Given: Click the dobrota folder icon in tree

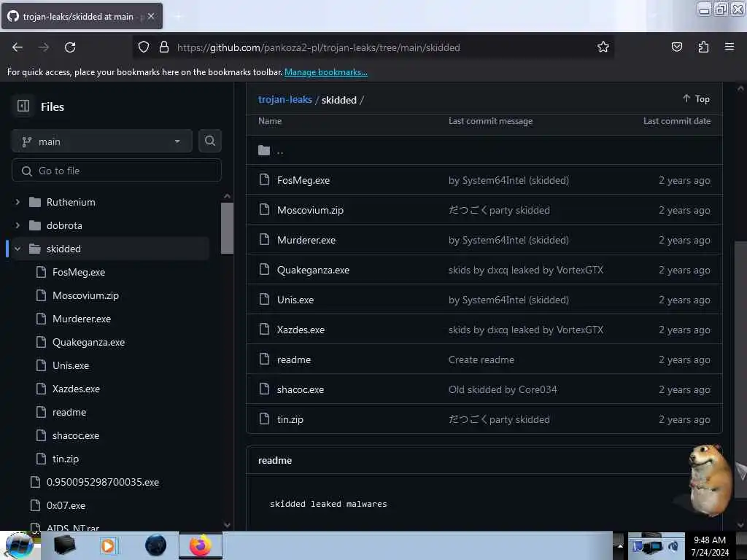Looking at the screenshot, I should pos(35,225).
